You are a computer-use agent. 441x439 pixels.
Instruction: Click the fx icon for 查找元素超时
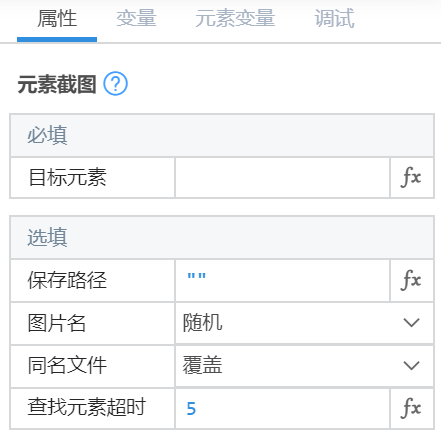tap(412, 408)
